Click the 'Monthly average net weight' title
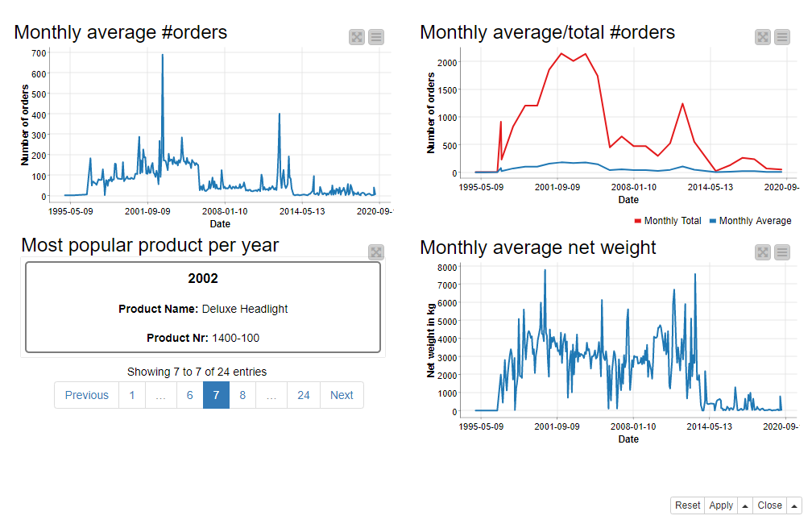812x524 pixels. pyautogui.click(x=538, y=247)
